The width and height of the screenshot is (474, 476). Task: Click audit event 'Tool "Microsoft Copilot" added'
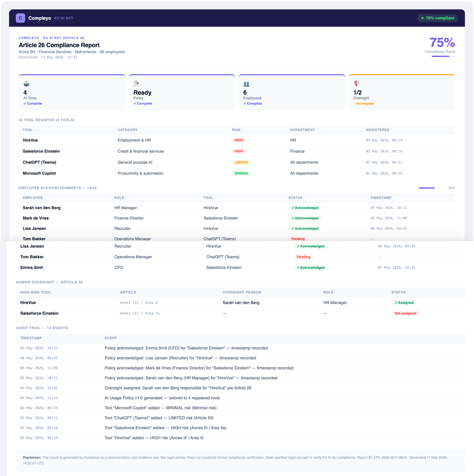pos(160,408)
